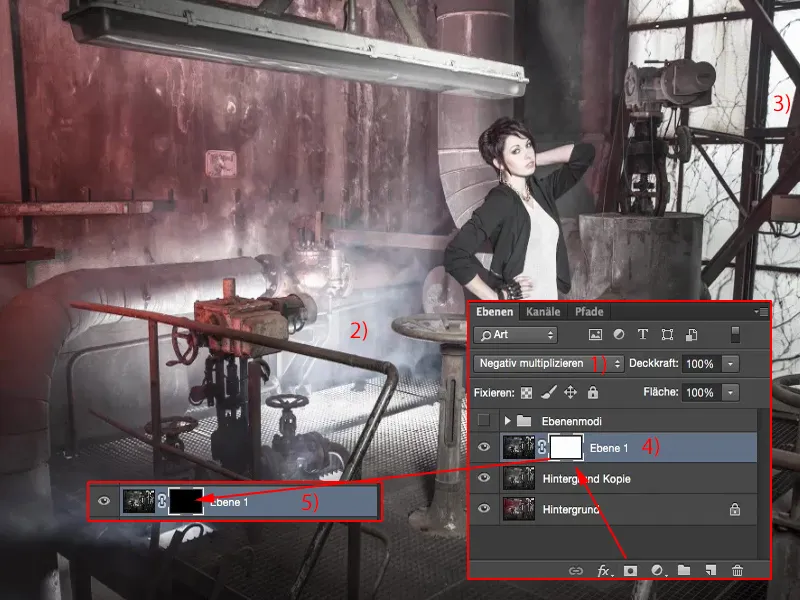Image resolution: width=800 pixels, height=600 pixels.
Task: Select the Hintergrund layer thumbnail
Action: 519,509
